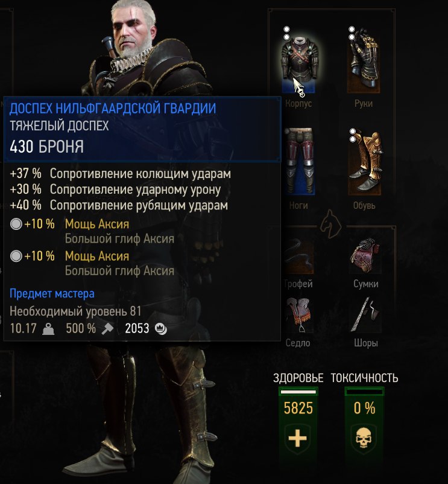The width and height of the screenshot is (448, 484).
Task: Click the item price crown coin icon
Action: tap(160, 329)
